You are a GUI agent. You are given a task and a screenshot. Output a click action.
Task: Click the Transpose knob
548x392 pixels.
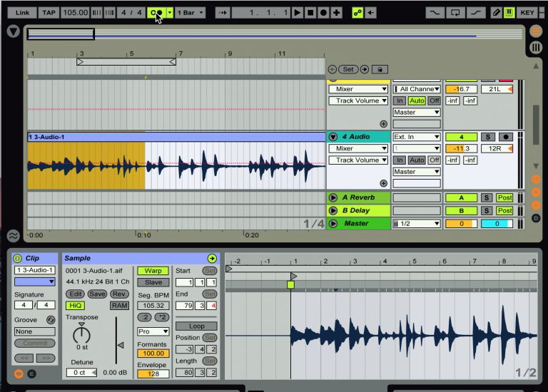point(82,334)
